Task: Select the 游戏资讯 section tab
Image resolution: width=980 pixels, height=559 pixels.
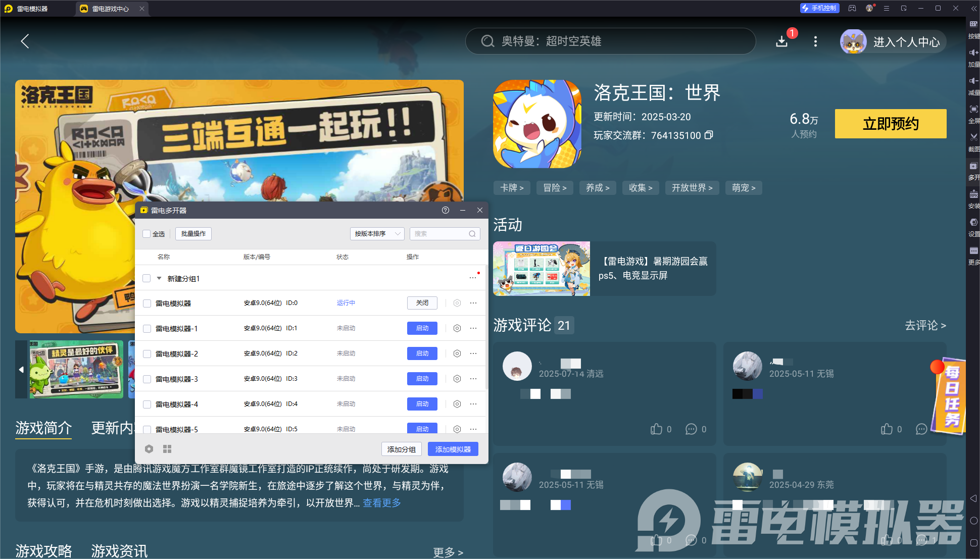Action: (118, 551)
